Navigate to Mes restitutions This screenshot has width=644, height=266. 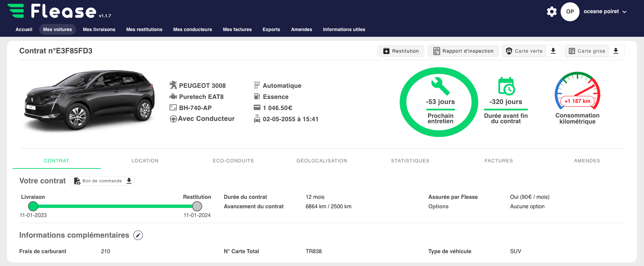pyautogui.click(x=144, y=29)
